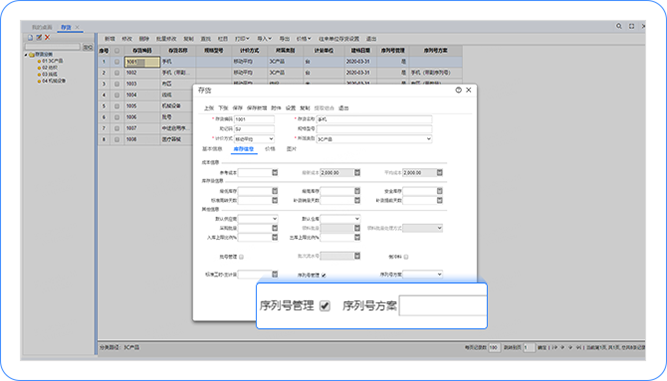The image size is (667, 381).
Task: Close the 存货 dialog window
Action: [468, 90]
